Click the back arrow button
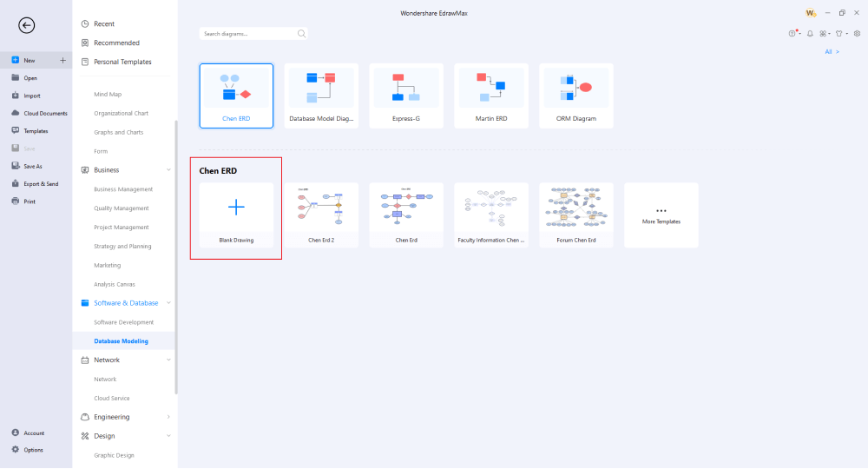 27,25
